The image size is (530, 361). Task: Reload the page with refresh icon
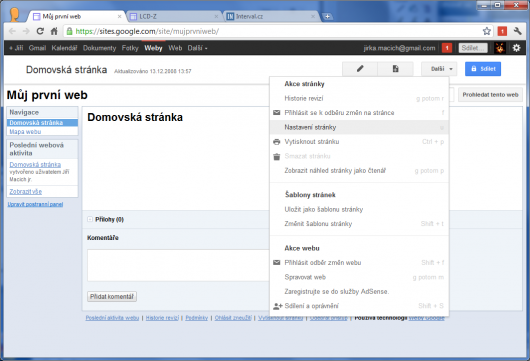click(40, 31)
